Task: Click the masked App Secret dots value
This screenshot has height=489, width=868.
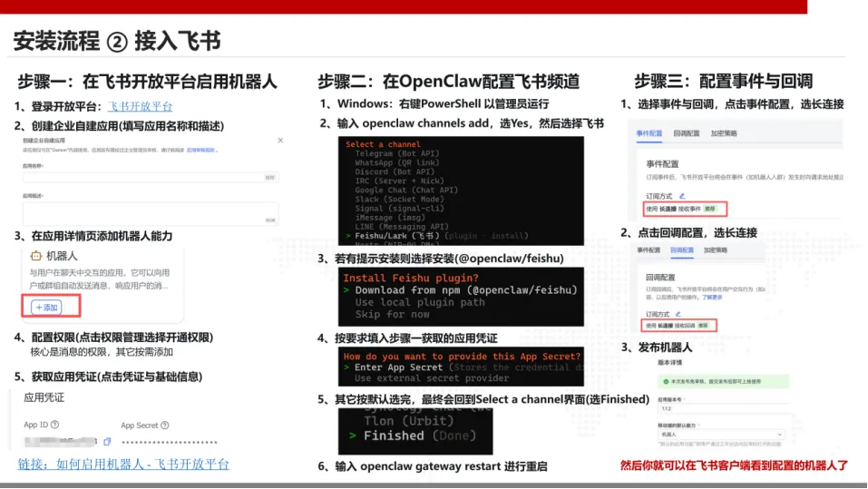Action: [170, 442]
